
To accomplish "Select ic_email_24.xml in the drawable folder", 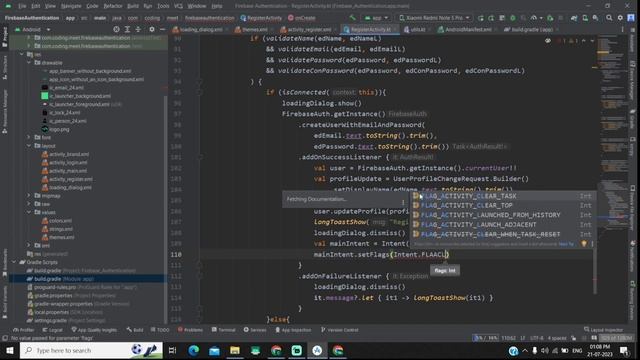I will [x=67, y=88].
